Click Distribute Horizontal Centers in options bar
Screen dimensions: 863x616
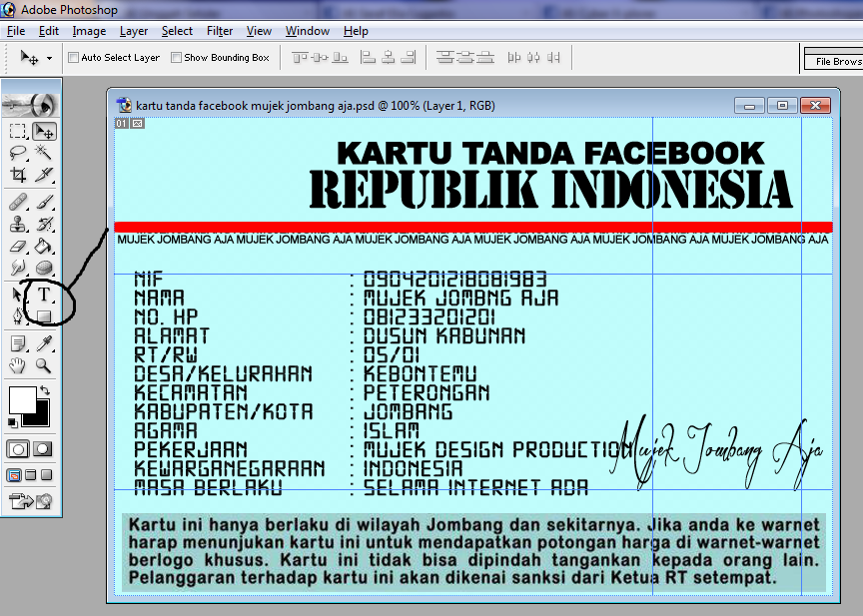[533, 57]
